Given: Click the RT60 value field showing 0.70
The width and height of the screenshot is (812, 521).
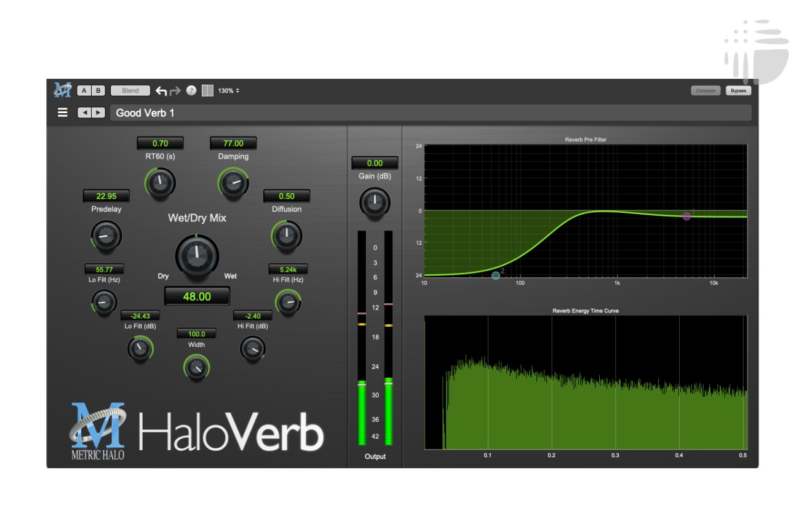Looking at the screenshot, I should point(160,143).
